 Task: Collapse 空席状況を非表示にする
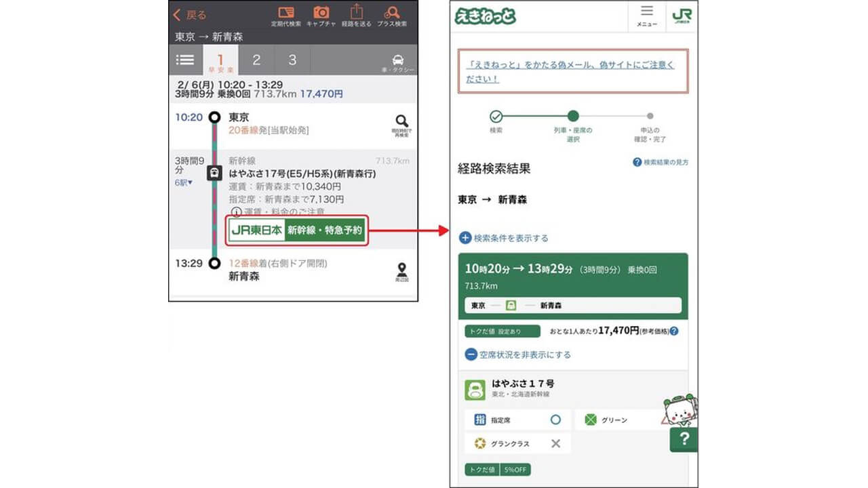point(517,354)
